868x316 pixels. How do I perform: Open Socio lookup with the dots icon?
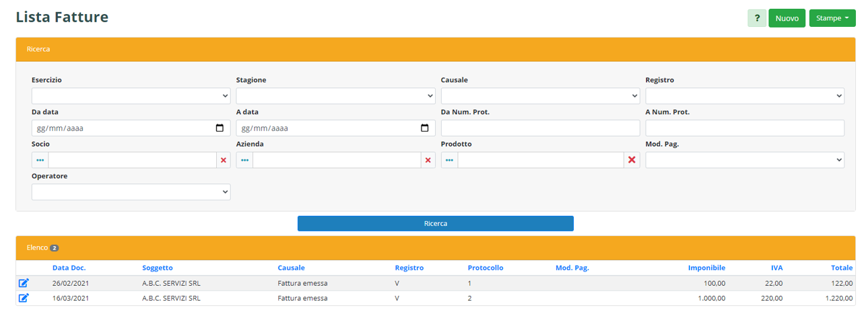tap(40, 160)
